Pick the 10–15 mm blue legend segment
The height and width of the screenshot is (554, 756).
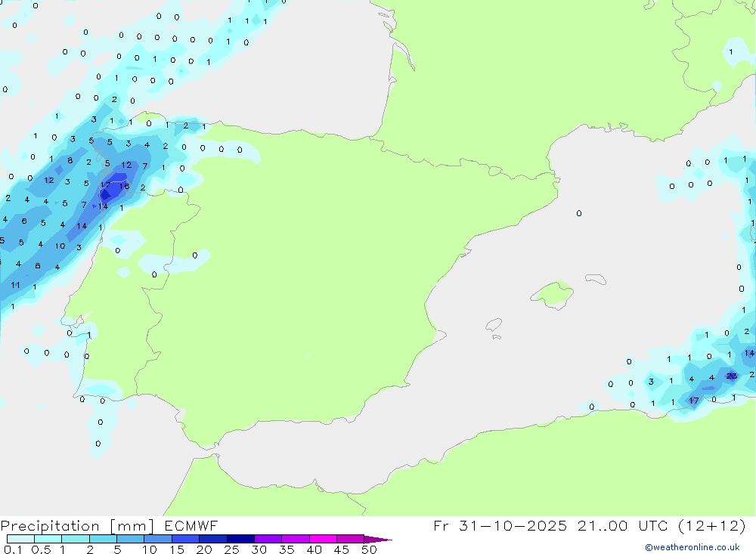tap(158, 539)
